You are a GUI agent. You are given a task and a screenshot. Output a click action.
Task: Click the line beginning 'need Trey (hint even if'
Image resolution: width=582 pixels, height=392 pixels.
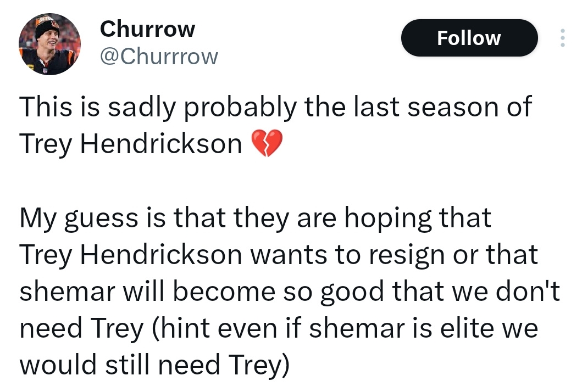279,328
